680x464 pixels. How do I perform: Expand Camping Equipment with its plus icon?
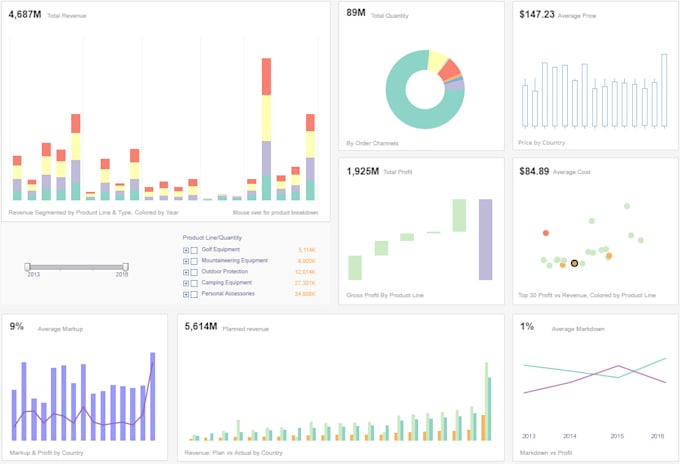click(x=186, y=283)
